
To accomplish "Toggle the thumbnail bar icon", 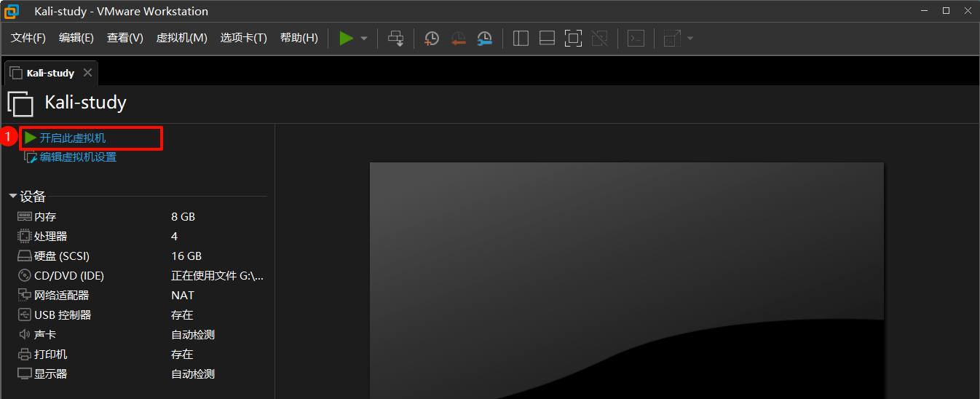I will 547,39.
